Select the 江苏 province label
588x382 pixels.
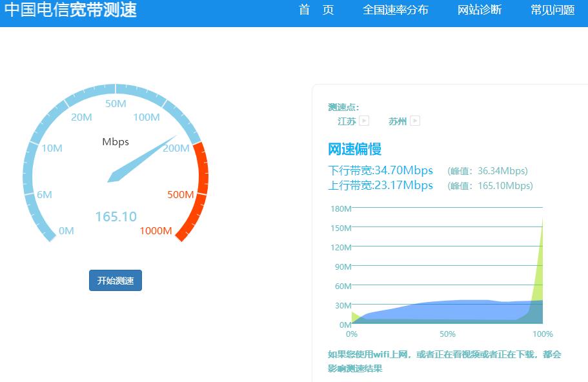pyautogui.click(x=347, y=121)
